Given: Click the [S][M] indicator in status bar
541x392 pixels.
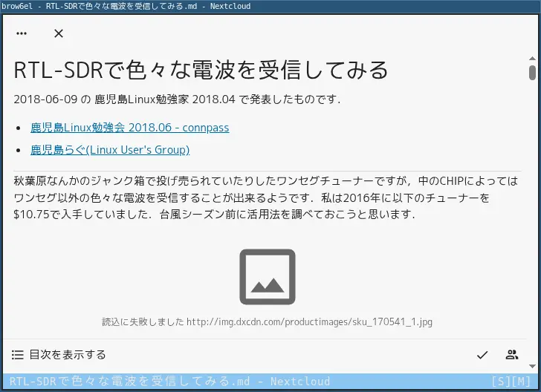Looking at the screenshot, I should click(x=511, y=382).
